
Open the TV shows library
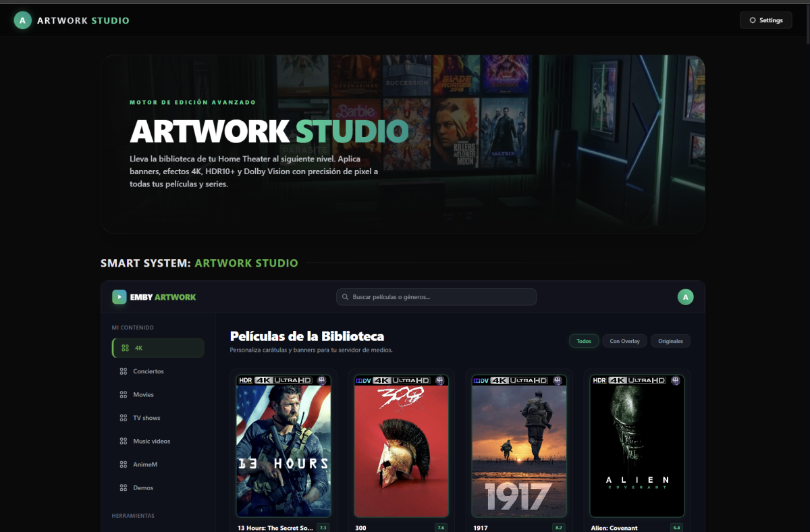point(158,418)
